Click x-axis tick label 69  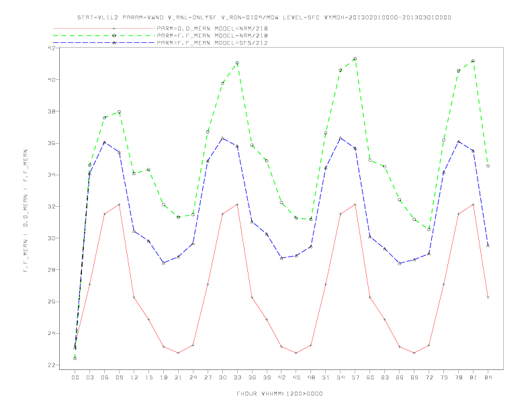click(414, 377)
